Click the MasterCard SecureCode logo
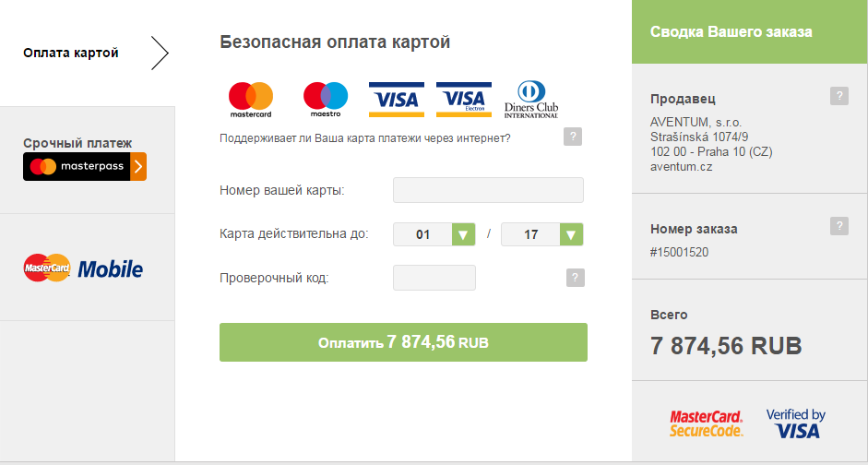This screenshot has height=465, width=868. click(x=706, y=423)
